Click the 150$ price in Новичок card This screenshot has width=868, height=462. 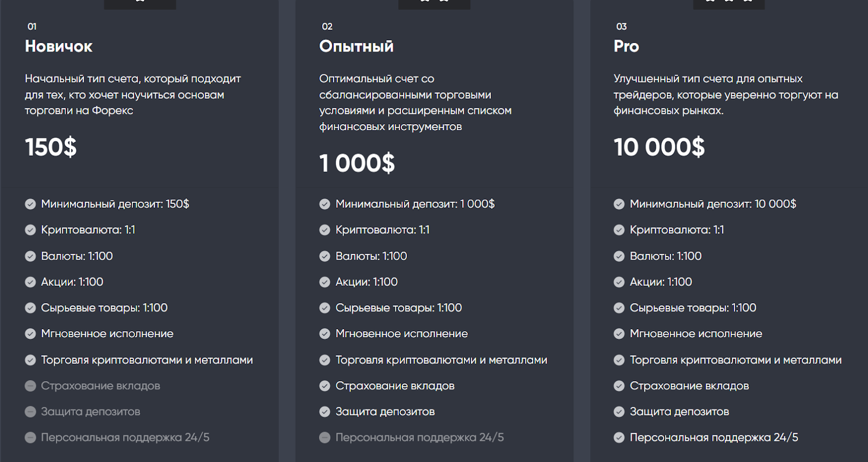[x=51, y=147]
